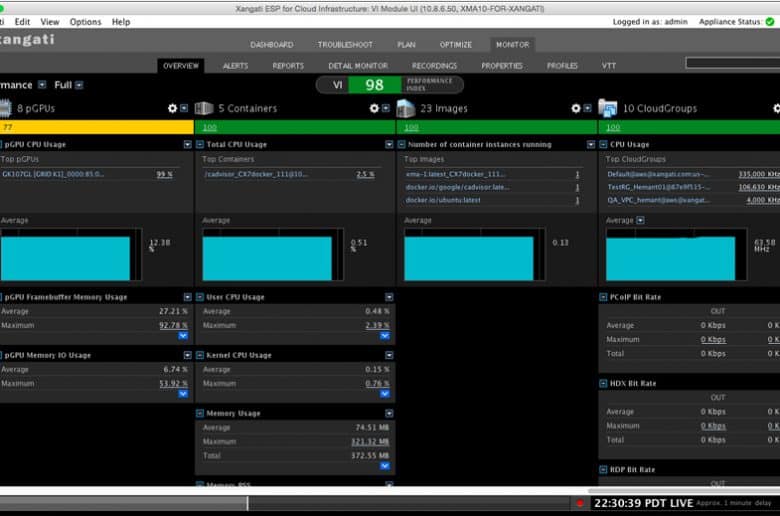Click the green Appliance Status indicator
The height and width of the screenshot is (516, 780).
770,22
